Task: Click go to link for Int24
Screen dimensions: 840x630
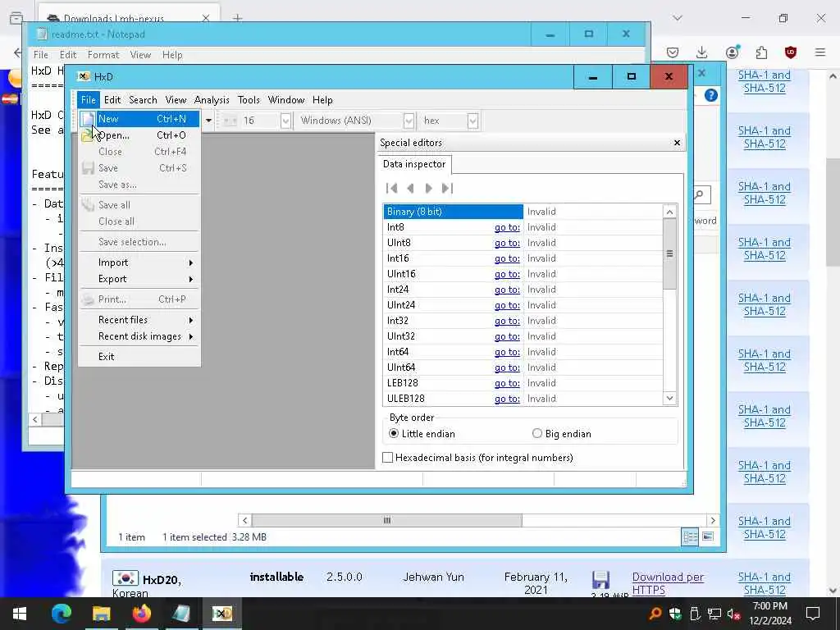Action: 507,290
